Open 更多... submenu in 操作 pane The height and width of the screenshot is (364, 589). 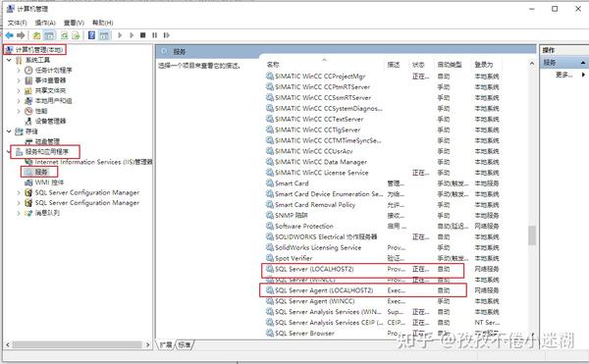tap(569, 75)
